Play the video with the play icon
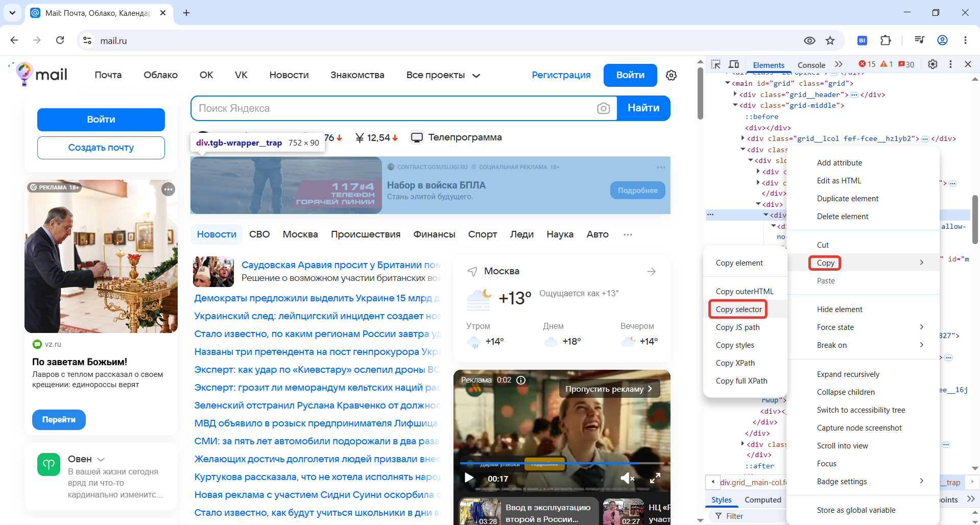The width and height of the screenshot is (980, 525). point(469,478)
